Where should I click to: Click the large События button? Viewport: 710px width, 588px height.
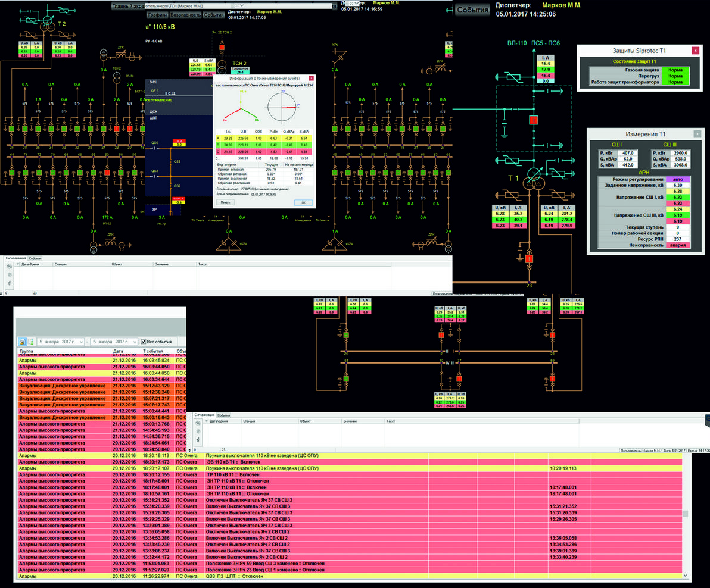coord(473,10)
